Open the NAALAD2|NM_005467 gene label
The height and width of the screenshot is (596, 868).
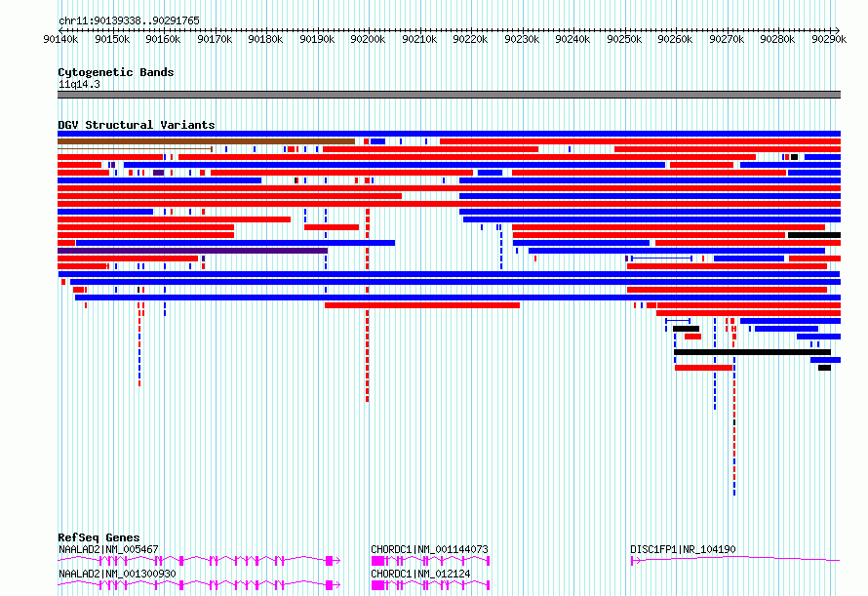point(108,549)
